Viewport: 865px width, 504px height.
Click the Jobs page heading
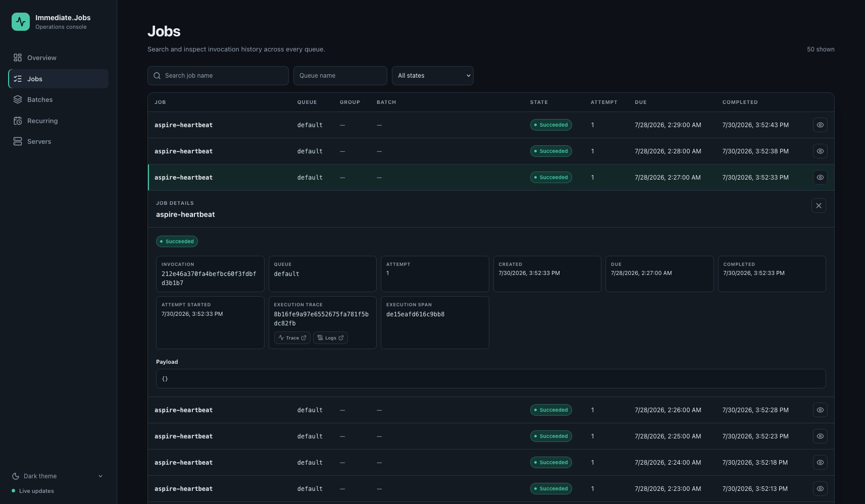pyautogui.click(x=164, y=31)
